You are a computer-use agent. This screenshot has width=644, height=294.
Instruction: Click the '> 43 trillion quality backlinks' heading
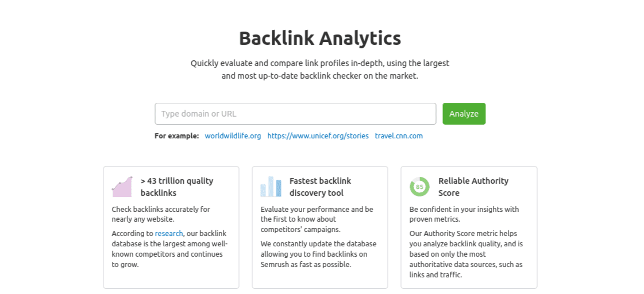[x=176, y=187]
